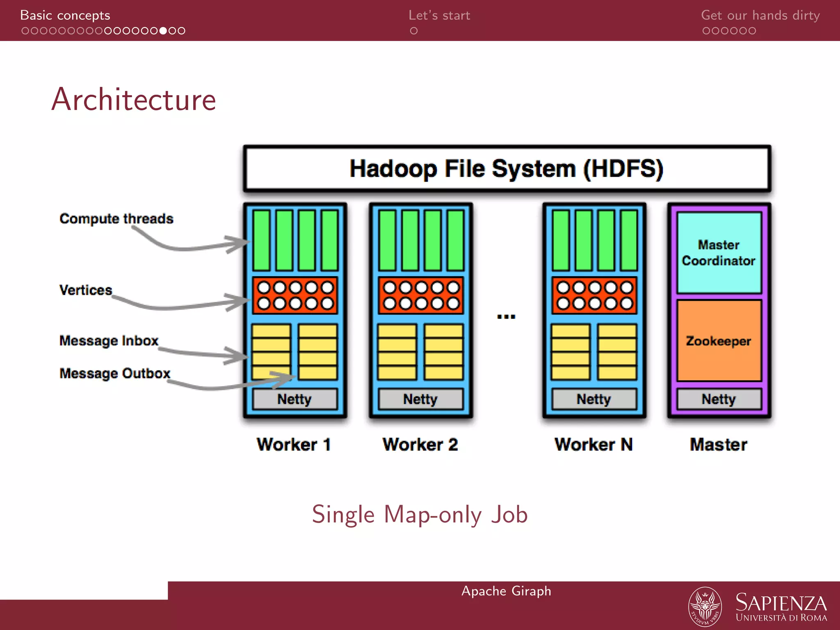Click the yellow message queue in Worker N
Viewport: 840px width, 630px height.
tap(571, 352)
